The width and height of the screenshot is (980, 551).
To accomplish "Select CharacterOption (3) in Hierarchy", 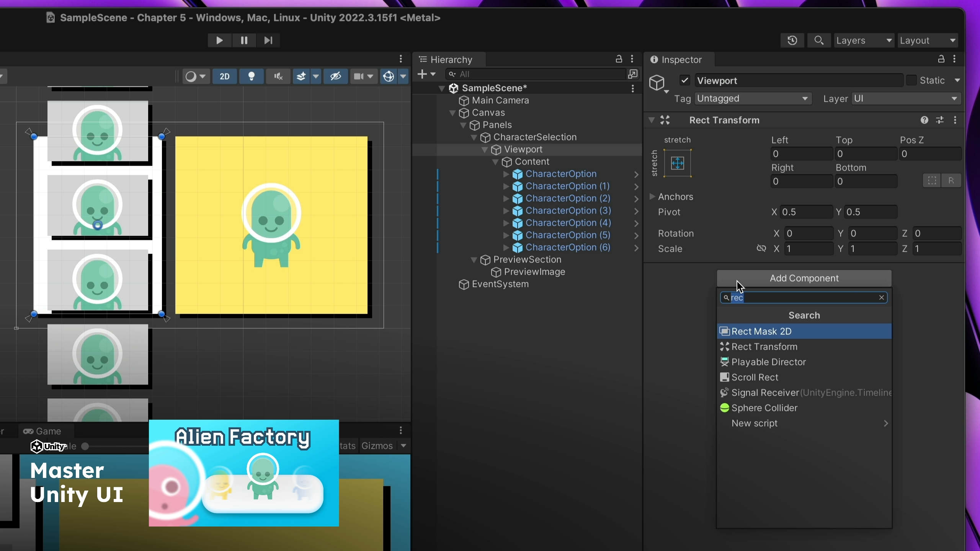I will (x=569, y=210).
